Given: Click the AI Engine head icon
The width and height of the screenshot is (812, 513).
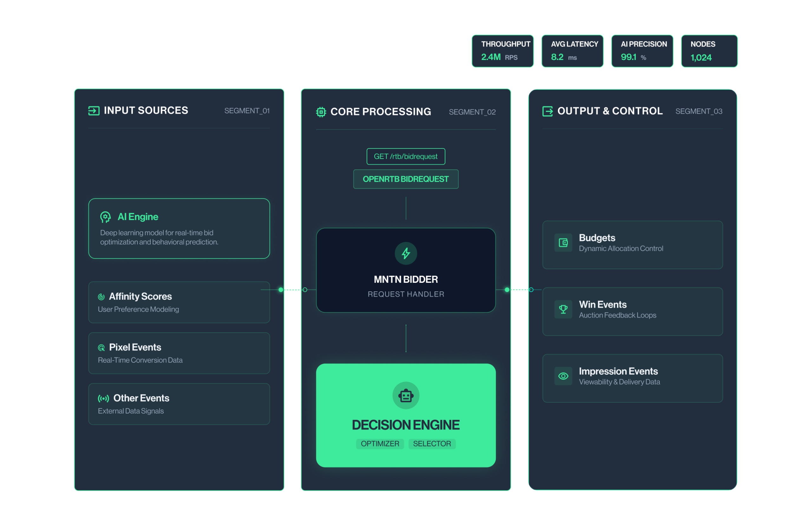Looking at the screenshot, I should (x=106, y=217).
